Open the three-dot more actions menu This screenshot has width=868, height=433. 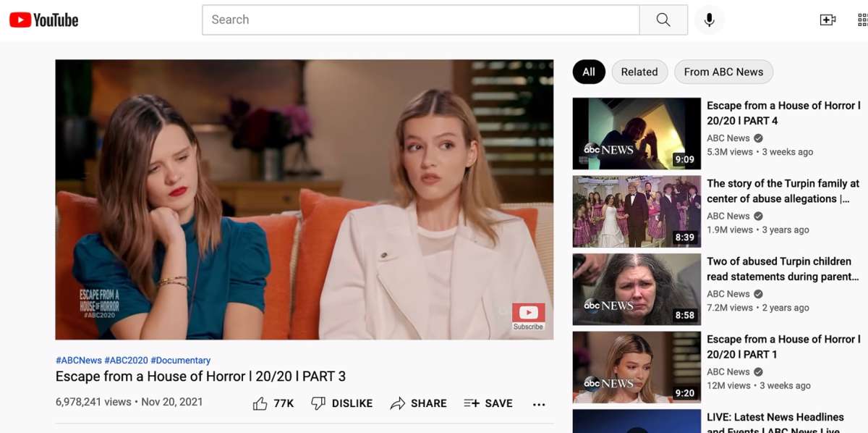[539, 404]
